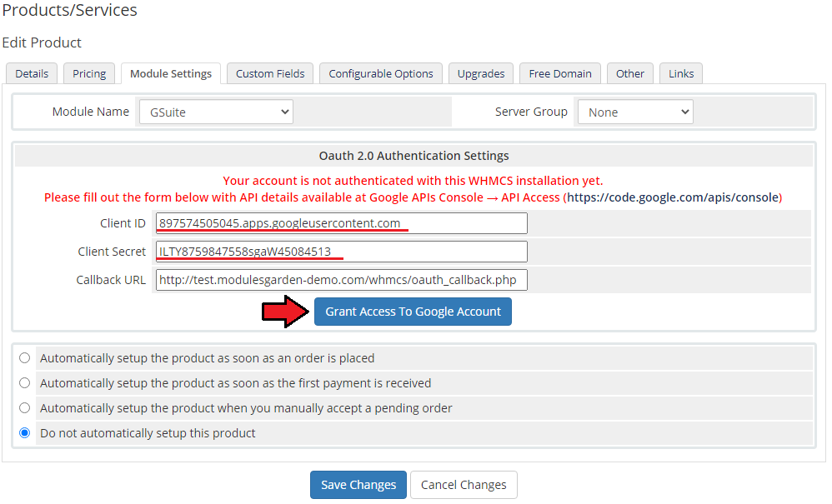The width and height of the screenshot is (832, 504).
Task: Click into the Callback URL field
Action: click(x=342, y=280)
